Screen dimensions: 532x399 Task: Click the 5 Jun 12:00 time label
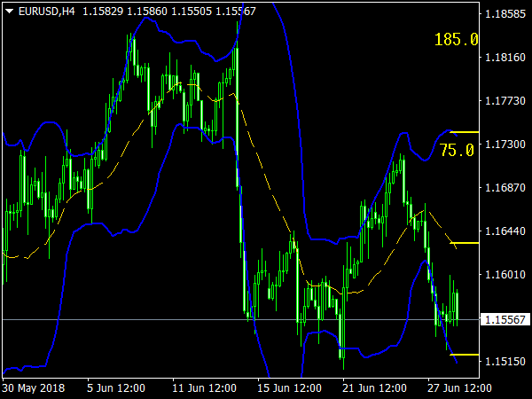[116, 387]
